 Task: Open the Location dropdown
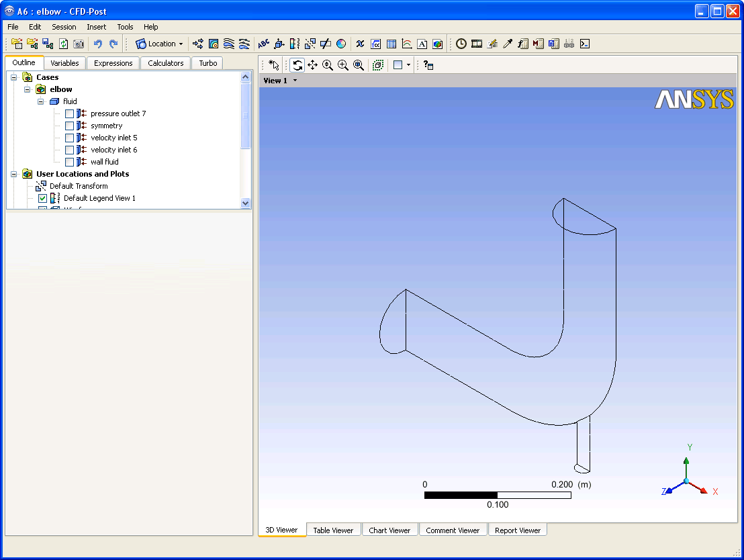point(159,44)
